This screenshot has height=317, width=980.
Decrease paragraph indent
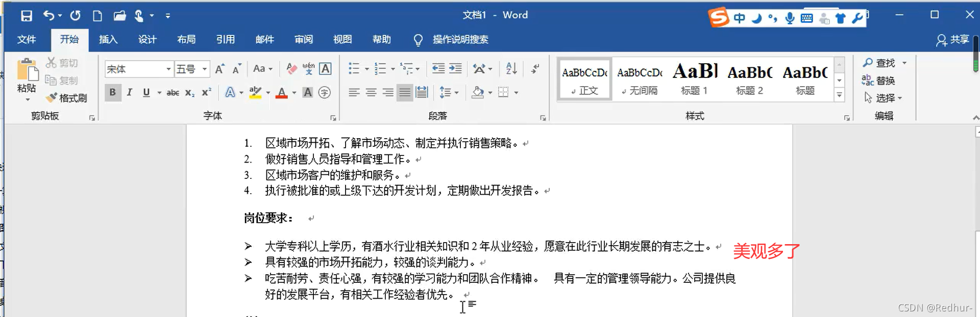pyautogui.click(x=438, y=69)
